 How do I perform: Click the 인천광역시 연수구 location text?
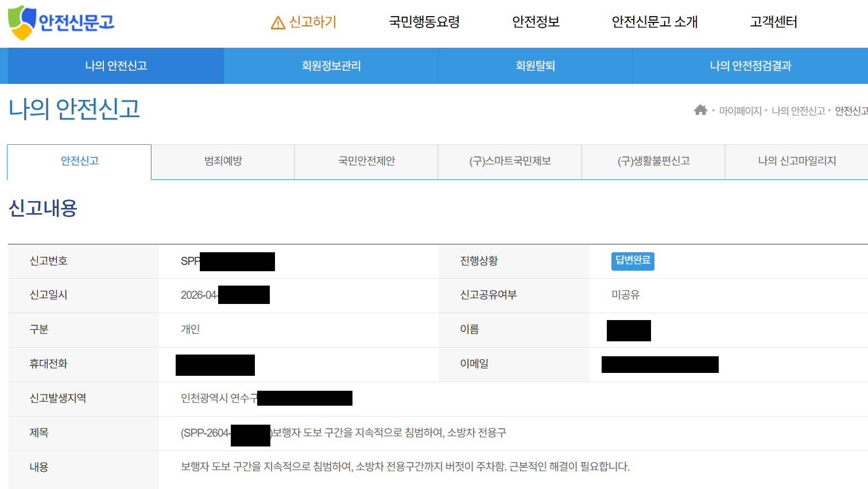pos(219,398)
